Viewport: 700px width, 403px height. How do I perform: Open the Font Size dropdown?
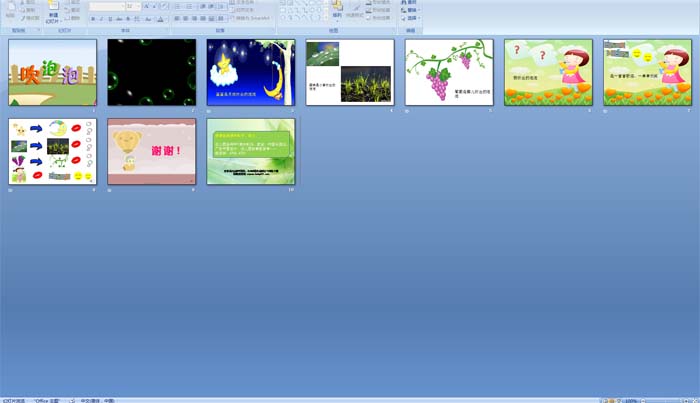click(x=138, y=6)
